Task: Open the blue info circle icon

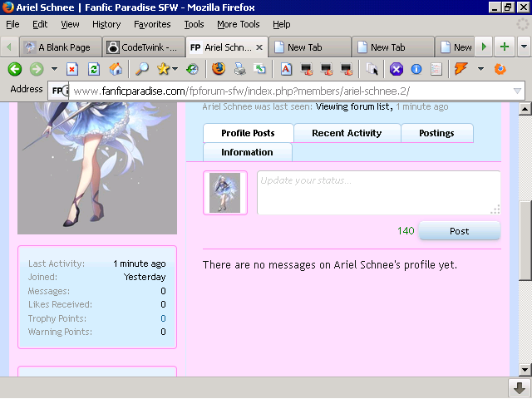Action: pos(416,69)
